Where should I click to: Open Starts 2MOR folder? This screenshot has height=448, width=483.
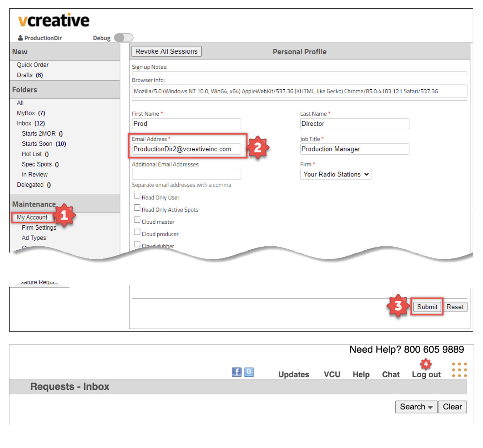(x=42, y=134)
